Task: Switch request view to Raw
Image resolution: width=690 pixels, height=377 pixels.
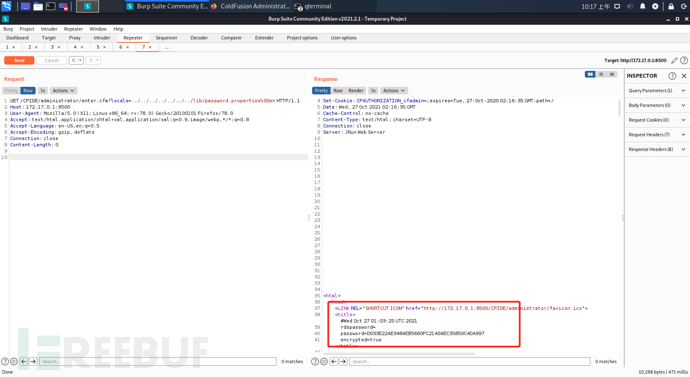Action: (x=28, y=91)
